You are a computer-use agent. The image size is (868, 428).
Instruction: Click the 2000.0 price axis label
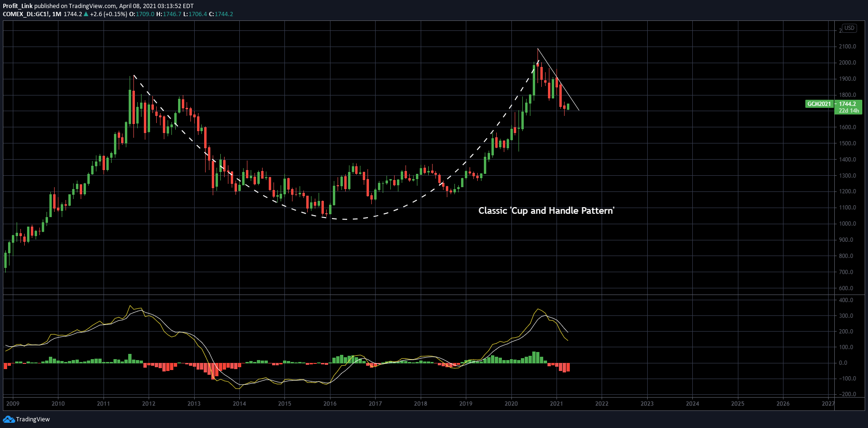click(848, 63)
